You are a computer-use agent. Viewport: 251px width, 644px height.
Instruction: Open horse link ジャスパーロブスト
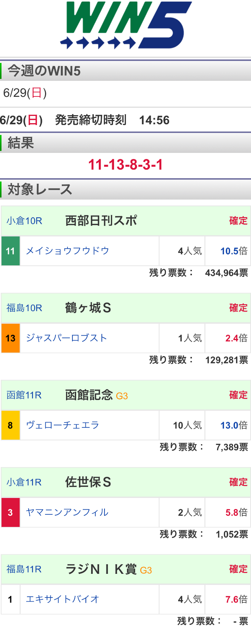pos(66,338)
